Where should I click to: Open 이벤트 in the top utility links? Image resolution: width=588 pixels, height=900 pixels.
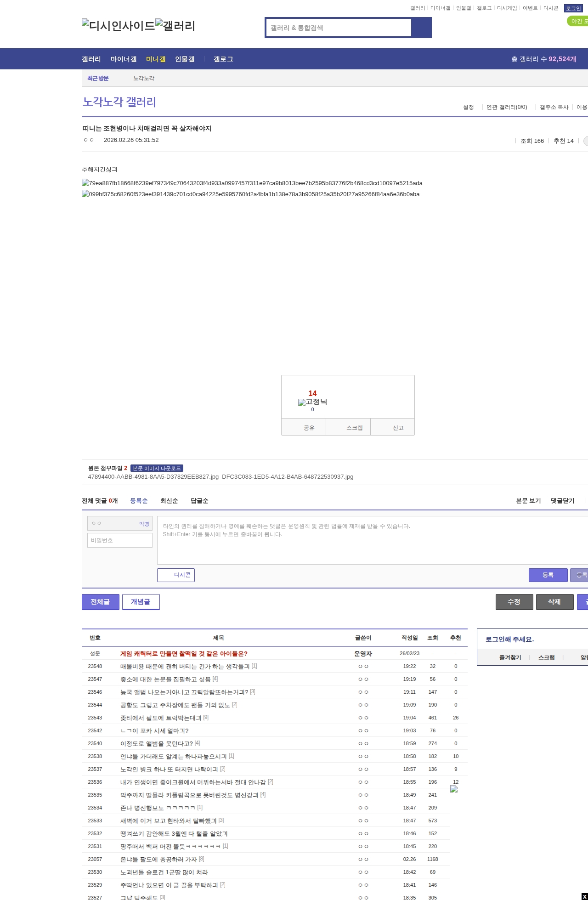pyautogui.click(x=530, y=8)
